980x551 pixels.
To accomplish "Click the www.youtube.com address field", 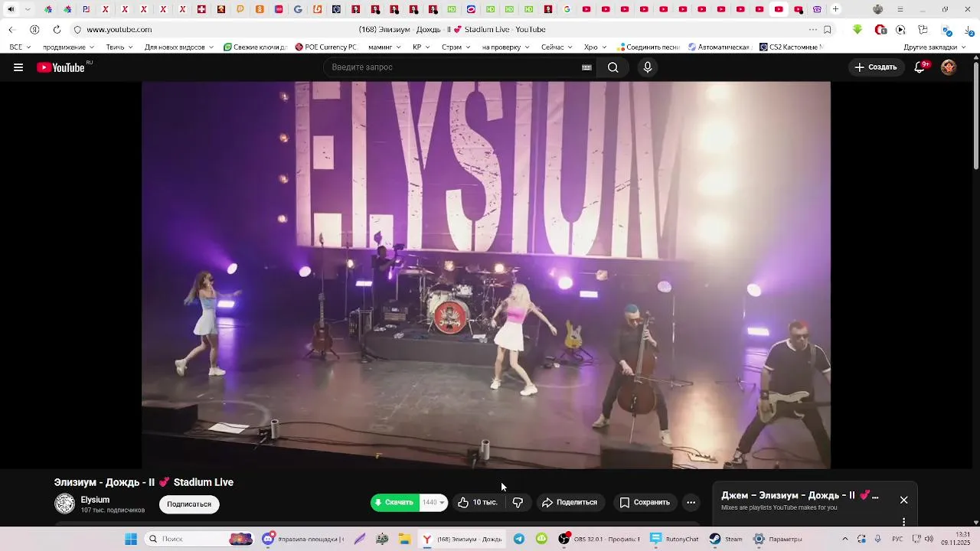I will tap(119, 29).
